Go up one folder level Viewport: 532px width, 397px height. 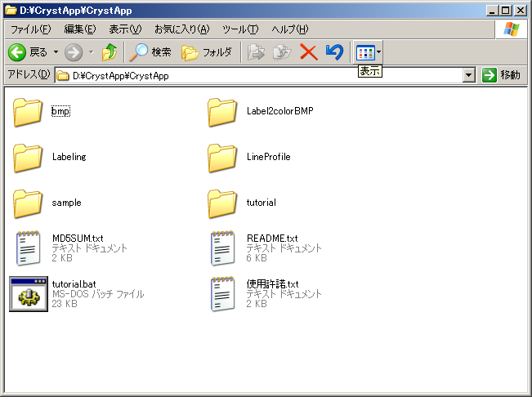click(110, 52)
